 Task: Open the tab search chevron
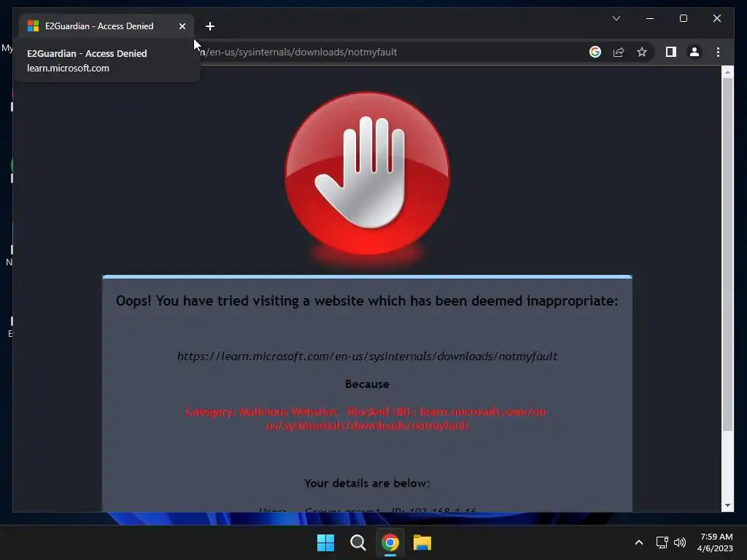click(x=616, y=18)
